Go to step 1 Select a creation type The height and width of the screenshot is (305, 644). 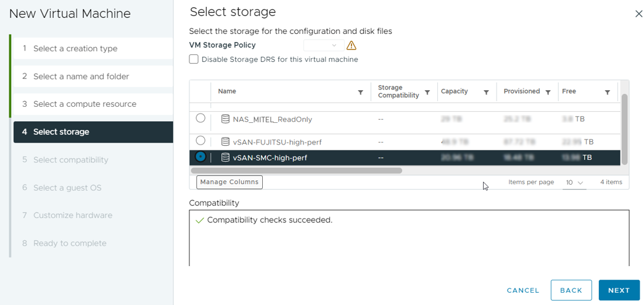[75, 49]
